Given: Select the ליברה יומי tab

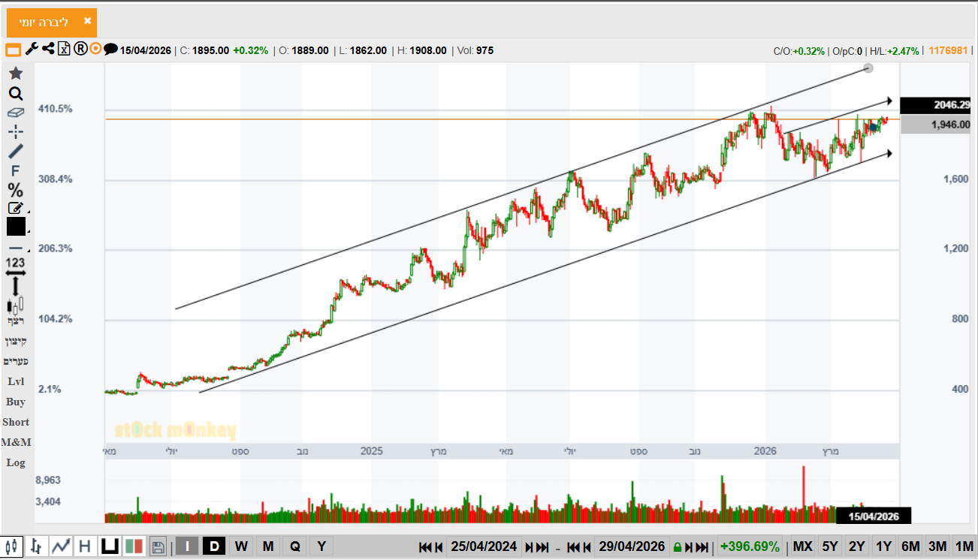Looking at the screenshot, I should coord(52,23).
